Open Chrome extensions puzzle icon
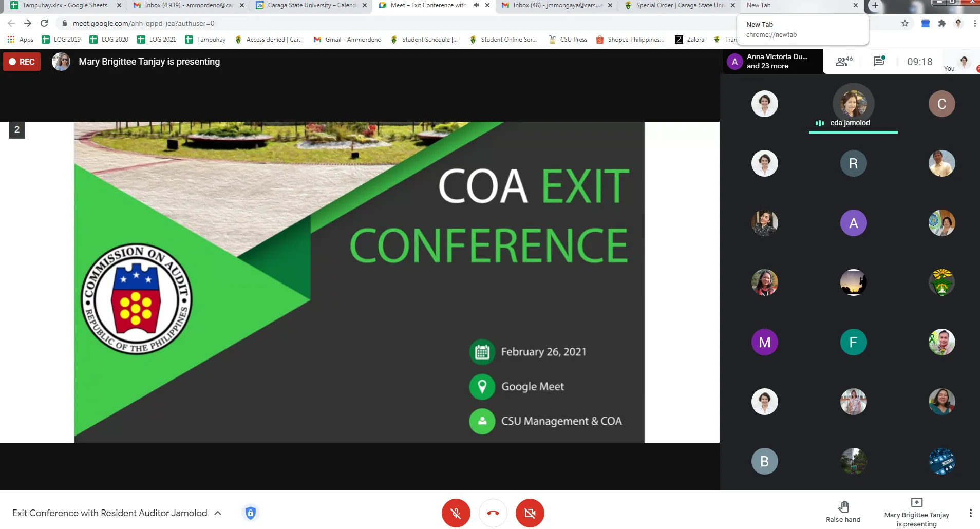This screenshot has height=529, width=980. (941, 23)
